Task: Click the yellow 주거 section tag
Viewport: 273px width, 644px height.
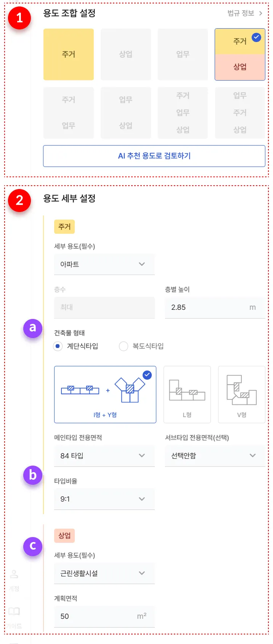Action: coord(64,227)
